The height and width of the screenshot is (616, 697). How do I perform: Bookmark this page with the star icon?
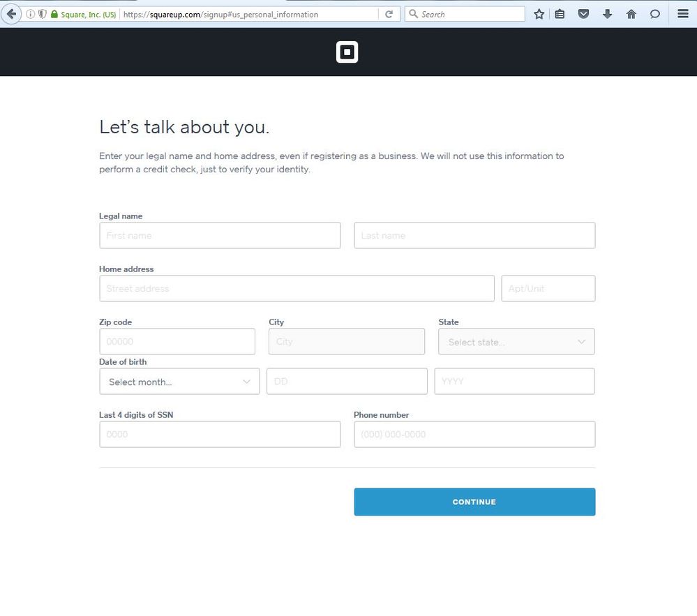coord(539,14)
